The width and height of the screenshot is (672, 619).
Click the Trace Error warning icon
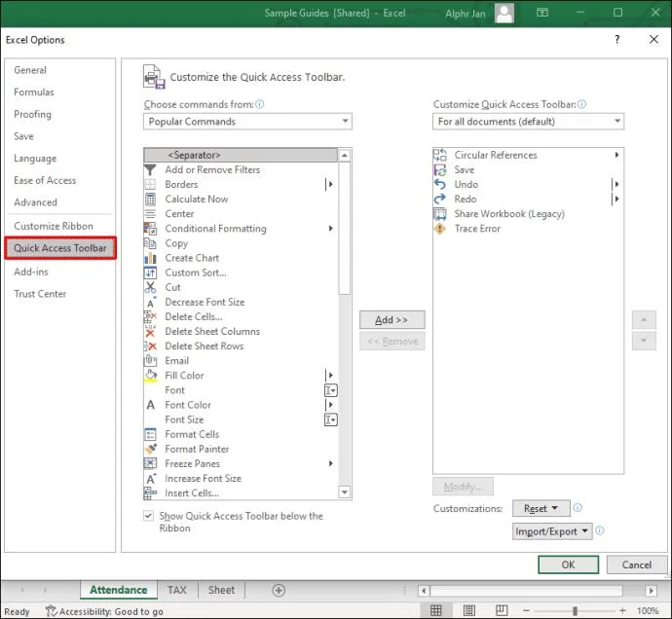439,229
